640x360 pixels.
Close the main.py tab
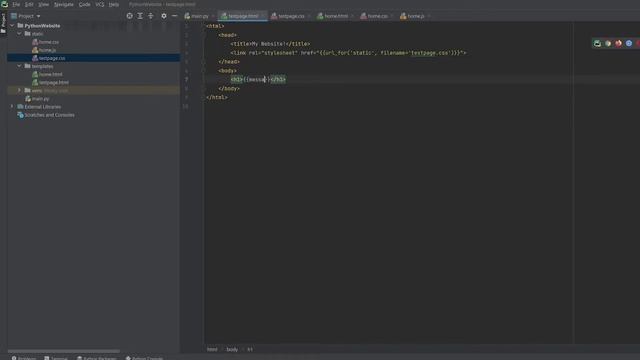[x=213, y=16]
